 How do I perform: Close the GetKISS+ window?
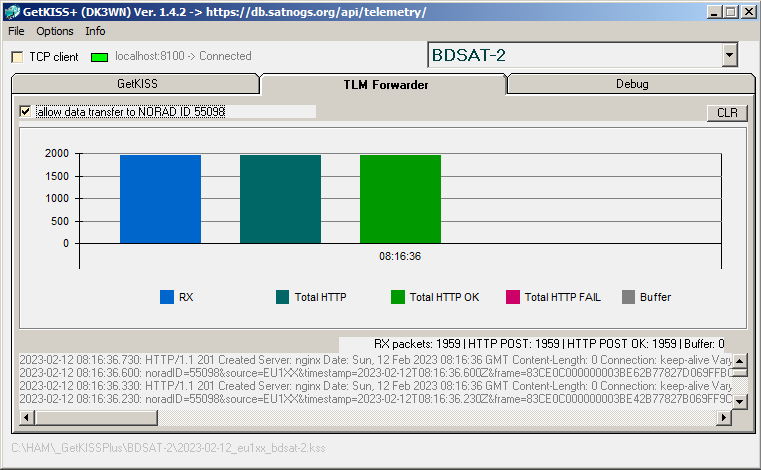coord(748,12)
